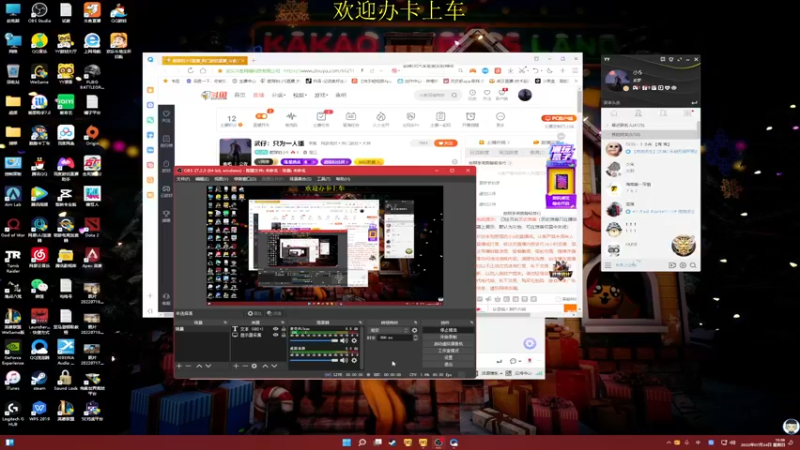Adjust first mixer channel volume slider
Image resolution: width=800 pixels, height=450 pixels.
coord(315,340)
